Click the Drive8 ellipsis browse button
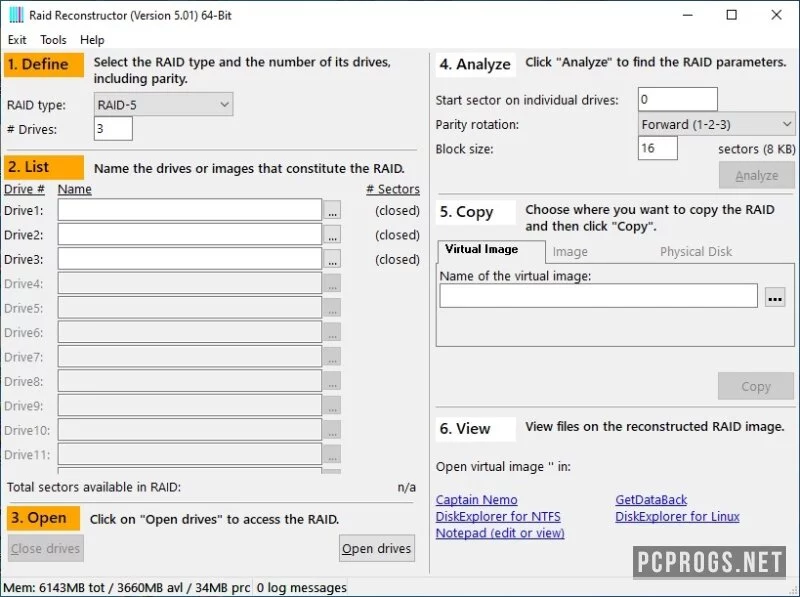The image size is (800, 597). pyautogui.click(x=332, y=381)
